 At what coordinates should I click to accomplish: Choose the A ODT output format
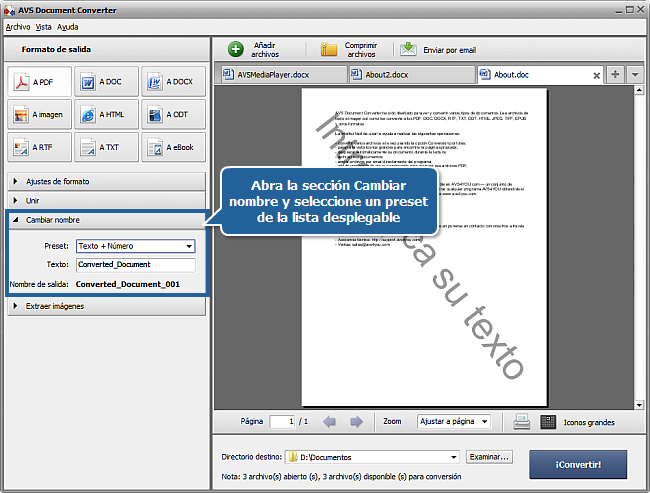[173, 114]
